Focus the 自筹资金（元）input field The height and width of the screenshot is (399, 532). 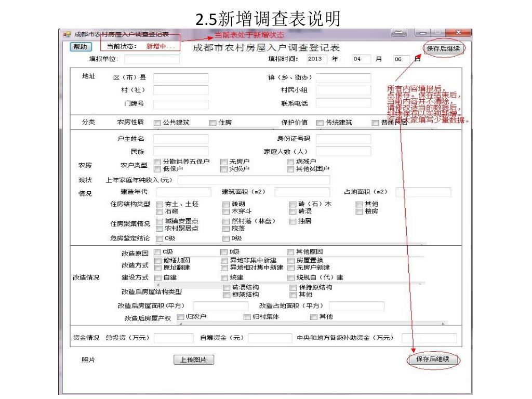tap(270, 338)
